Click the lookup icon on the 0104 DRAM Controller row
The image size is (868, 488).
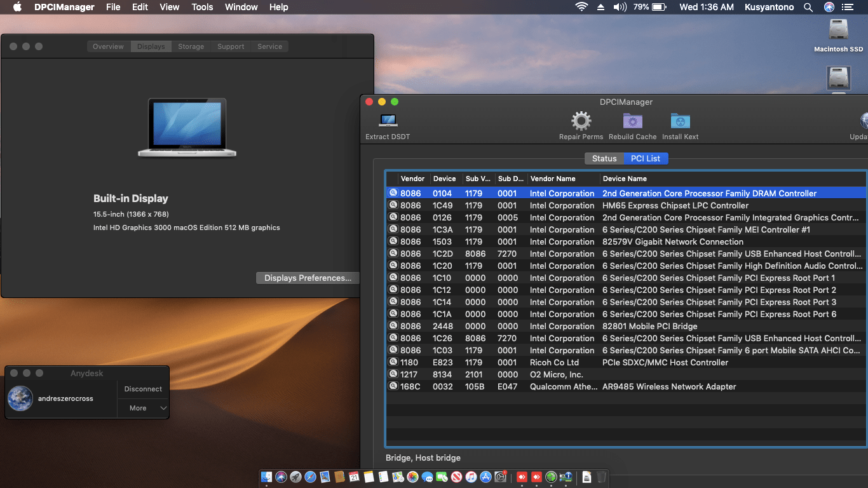pyautogui.click(x=393, y=193)
